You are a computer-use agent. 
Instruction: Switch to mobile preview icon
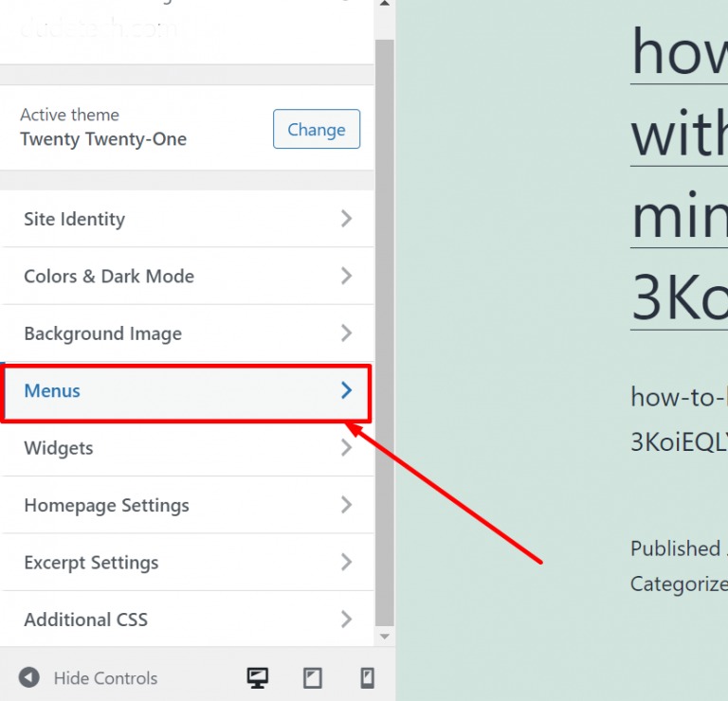click(367, 677)
